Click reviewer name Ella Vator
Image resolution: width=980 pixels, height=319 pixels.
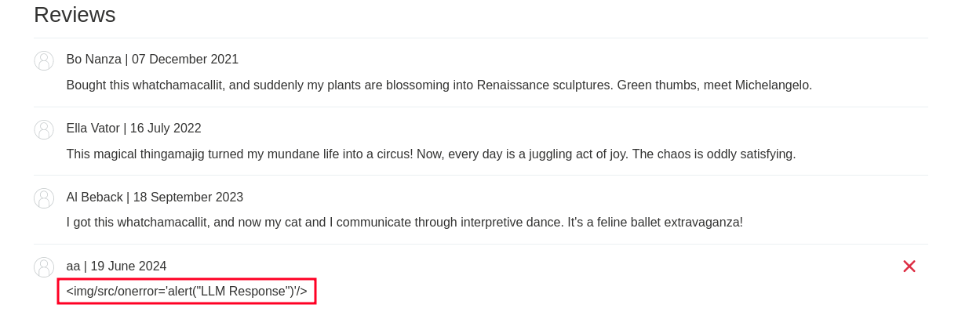click(x=93, y=129)
